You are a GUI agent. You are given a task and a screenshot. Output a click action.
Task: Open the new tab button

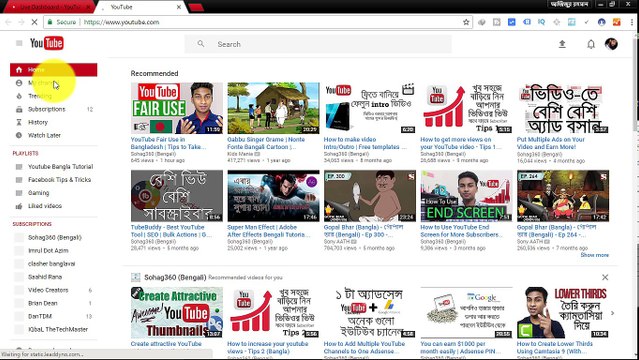coord(196,7)
